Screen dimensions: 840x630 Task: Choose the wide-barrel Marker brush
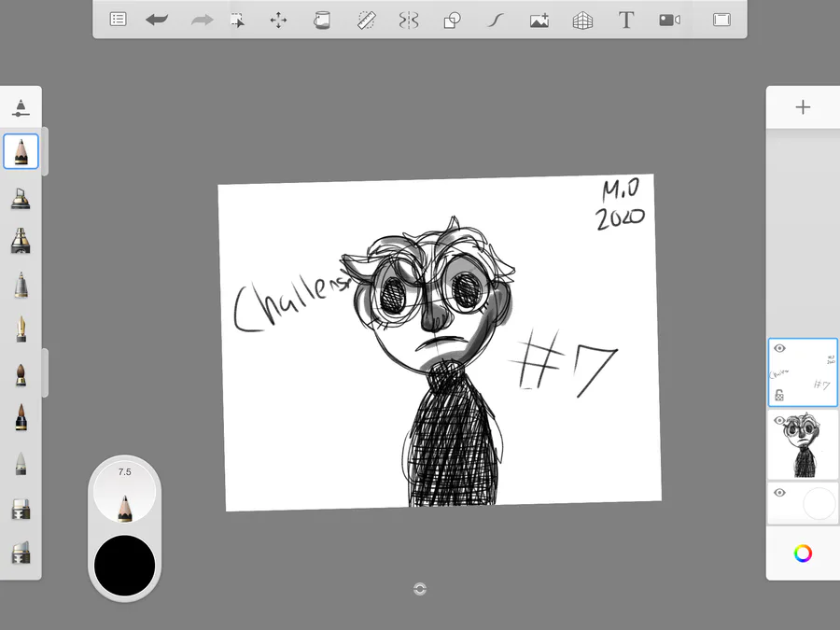point(21,240)
